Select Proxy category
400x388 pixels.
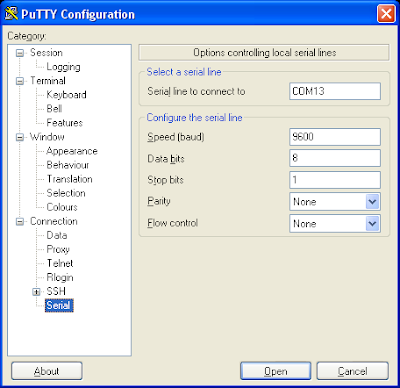58,249
